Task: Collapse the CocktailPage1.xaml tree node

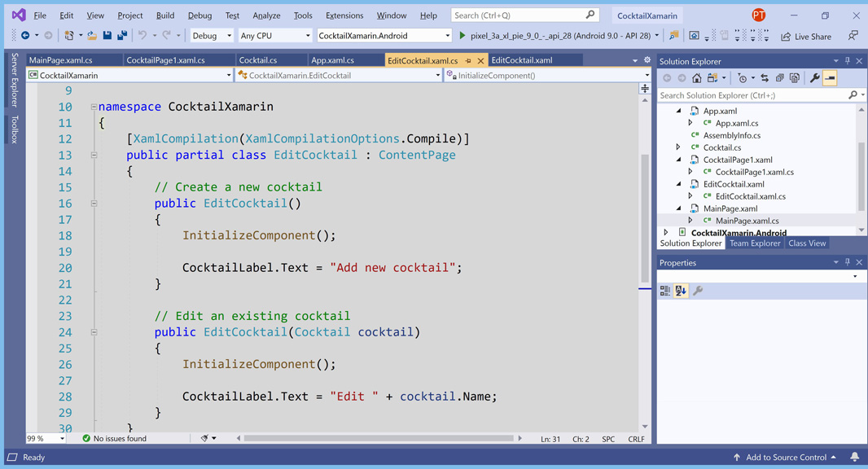Action: click(678, 160)
